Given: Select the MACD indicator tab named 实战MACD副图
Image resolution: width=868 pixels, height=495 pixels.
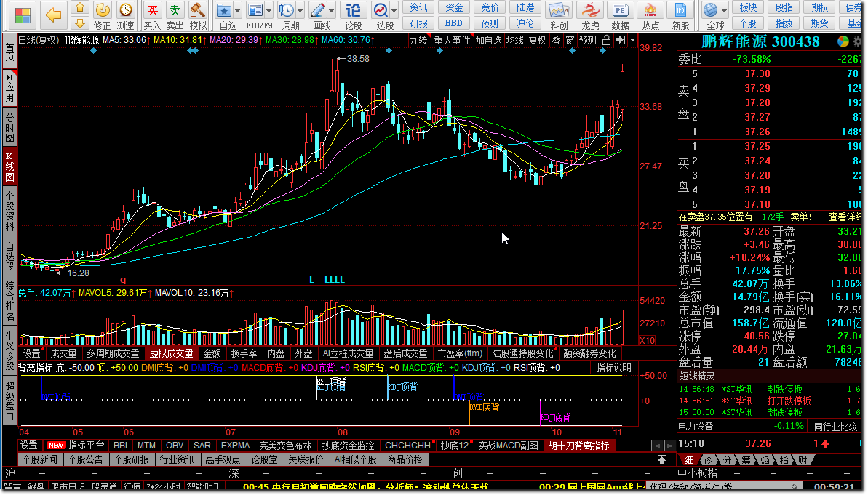Looking at the screenshot, I should tap(508, 446).
